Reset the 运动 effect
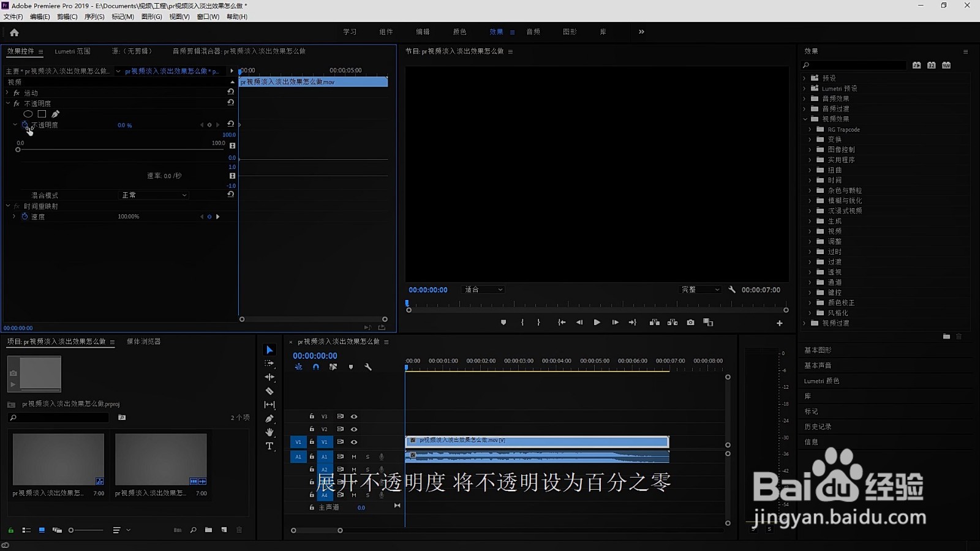 point(231,92)
